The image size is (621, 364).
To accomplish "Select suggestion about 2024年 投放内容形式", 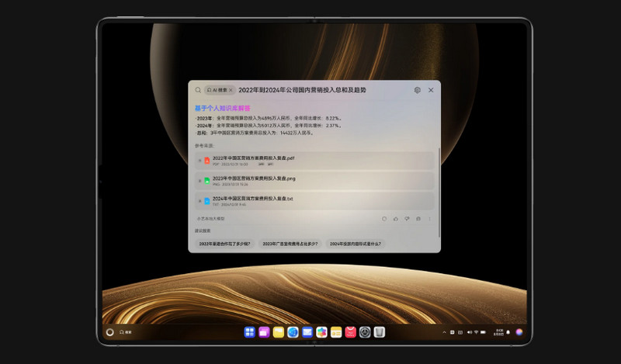I will coord(356,244).
